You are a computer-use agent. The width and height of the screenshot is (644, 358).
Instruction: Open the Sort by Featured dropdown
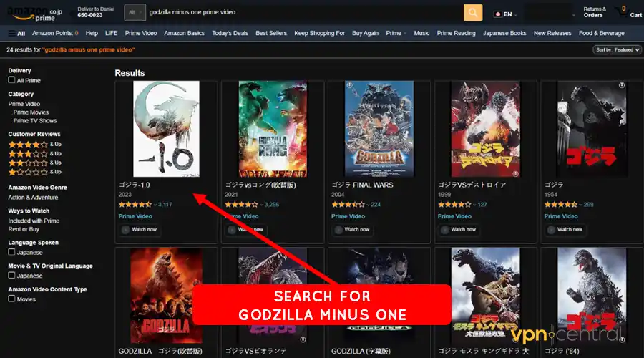[617, 49]
